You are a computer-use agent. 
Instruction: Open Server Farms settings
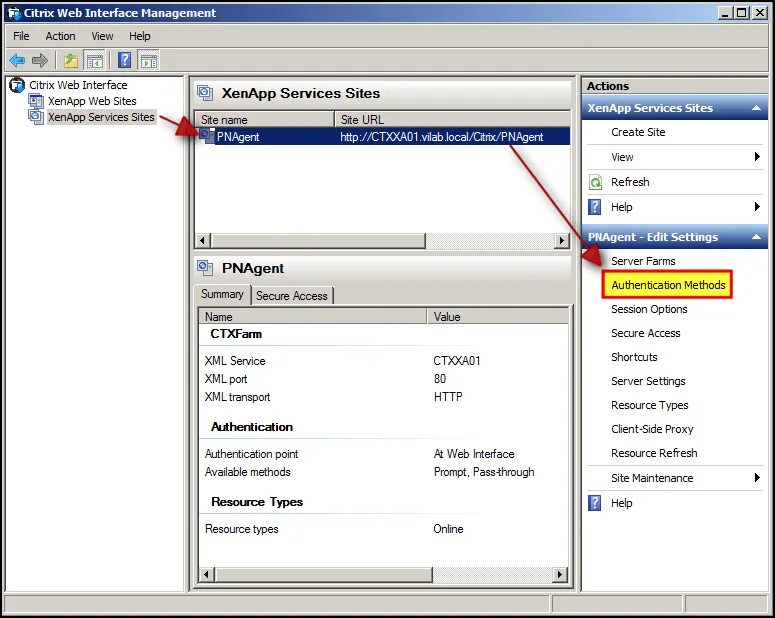point(643,261)
